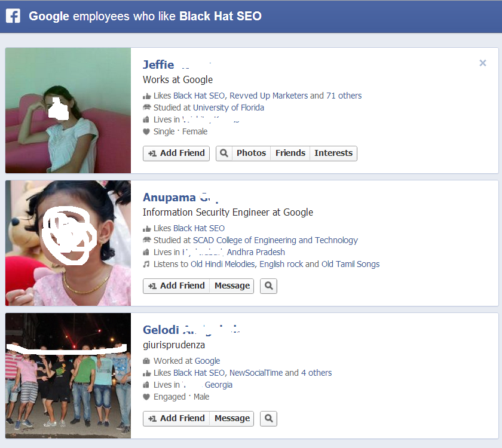This screenshot has width=502, height=448.
Task: Click the text 'Engaged · Male'
Action: (x=182, y=397)
